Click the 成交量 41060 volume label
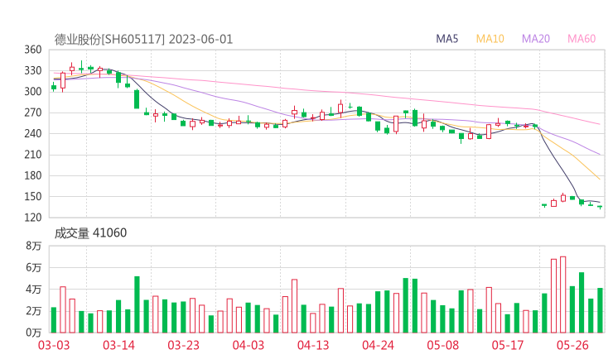Image resolution: width=613 pixels, height=364 pixels. click(90, 232)
